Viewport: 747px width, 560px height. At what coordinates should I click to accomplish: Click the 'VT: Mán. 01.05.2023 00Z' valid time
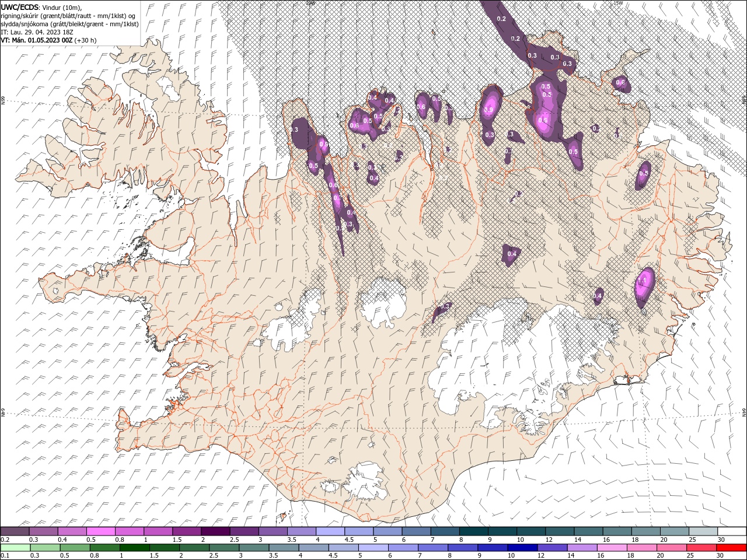(x=36, y=40)
